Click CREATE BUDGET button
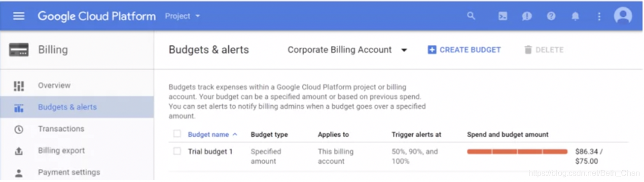Screen dimensions: 644x182 (464, 50)
